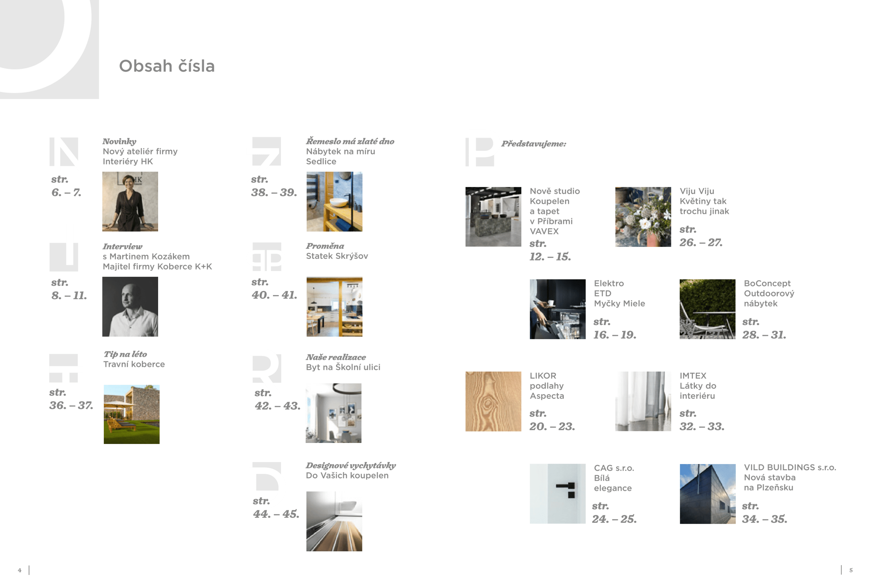Click 'Nový ateliér firmy Interiéry HK' text
The height and width of the screenshot is (588, 871).
(x=140, y=157)
